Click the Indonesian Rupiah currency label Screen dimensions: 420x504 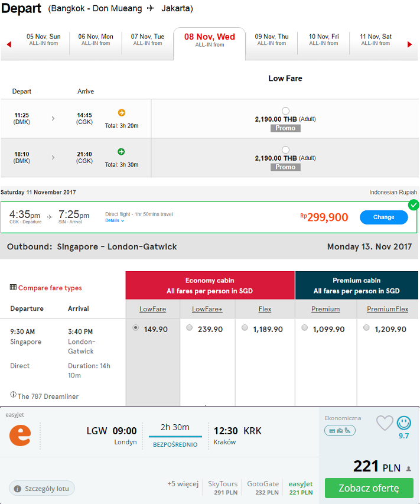click(393, 192)
